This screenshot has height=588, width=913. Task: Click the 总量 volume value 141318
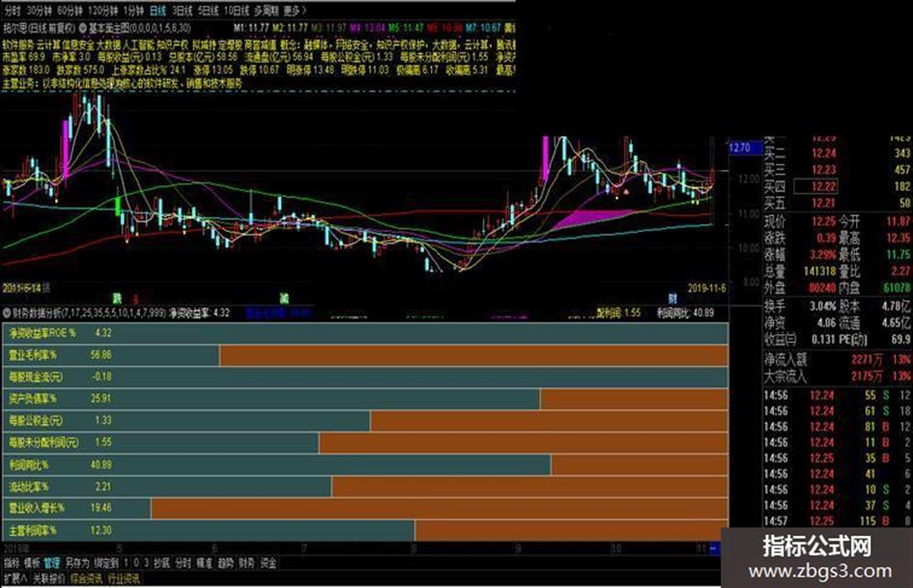click(x=819, y=271)
